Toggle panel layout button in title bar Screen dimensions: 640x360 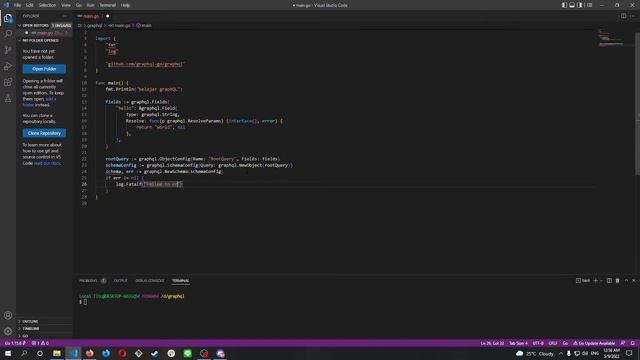572,5
